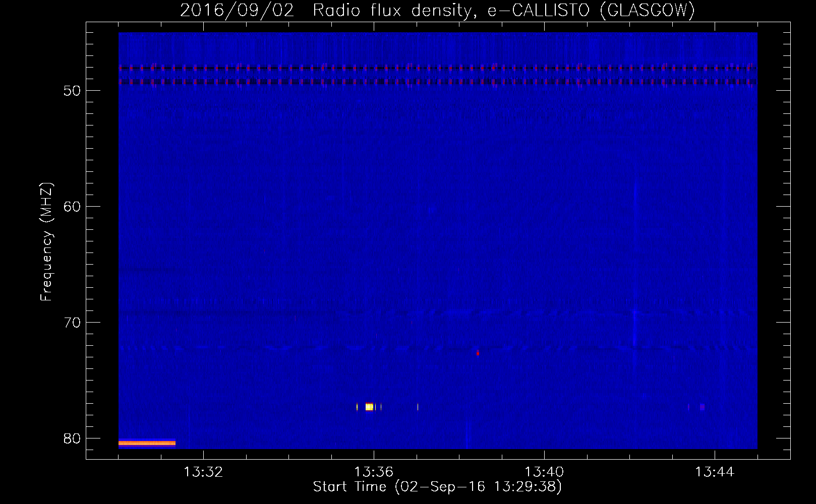The width and height of the screenshot is (816, 504).
Task: Click the 13:44 time tick label
Action: point(715,472)
